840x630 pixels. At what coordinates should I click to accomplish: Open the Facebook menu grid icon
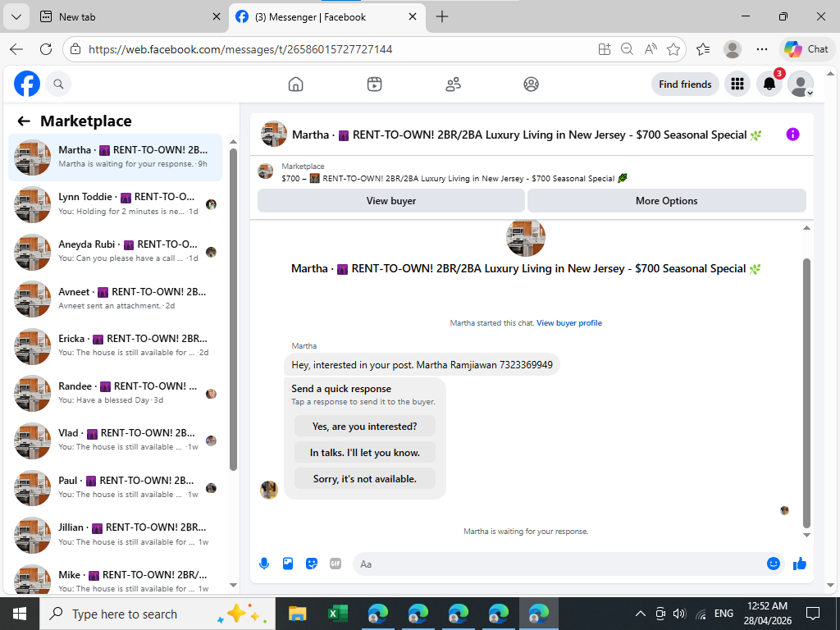coord(737,84)
